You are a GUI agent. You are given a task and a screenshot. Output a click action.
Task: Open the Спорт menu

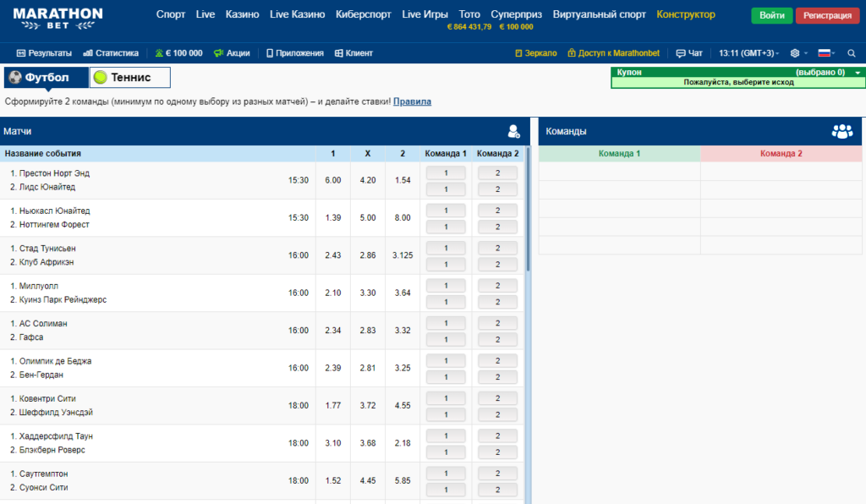(x=171, y=14)
